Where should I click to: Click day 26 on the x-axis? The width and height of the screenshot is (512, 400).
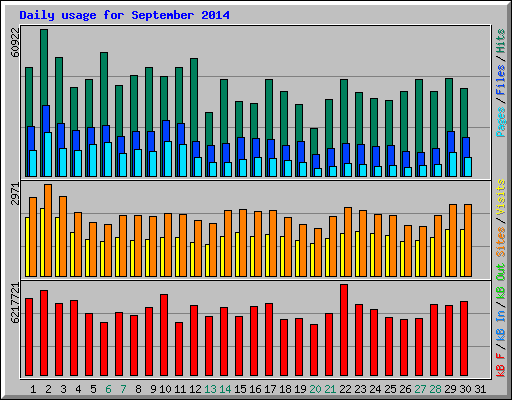pos(405,389)
